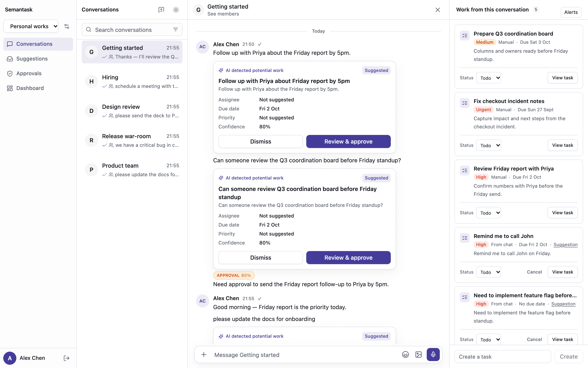
Task: Select the Getting started conversation
Action: (x=132, y=52)
